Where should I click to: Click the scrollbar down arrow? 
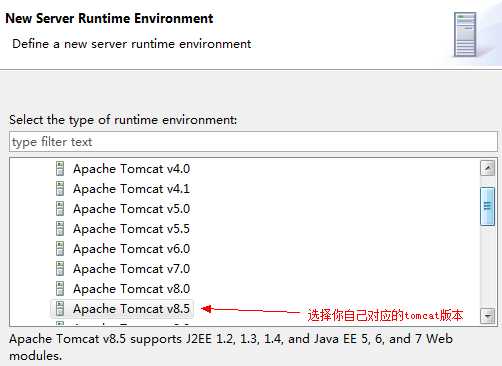(x=488, y=316)
